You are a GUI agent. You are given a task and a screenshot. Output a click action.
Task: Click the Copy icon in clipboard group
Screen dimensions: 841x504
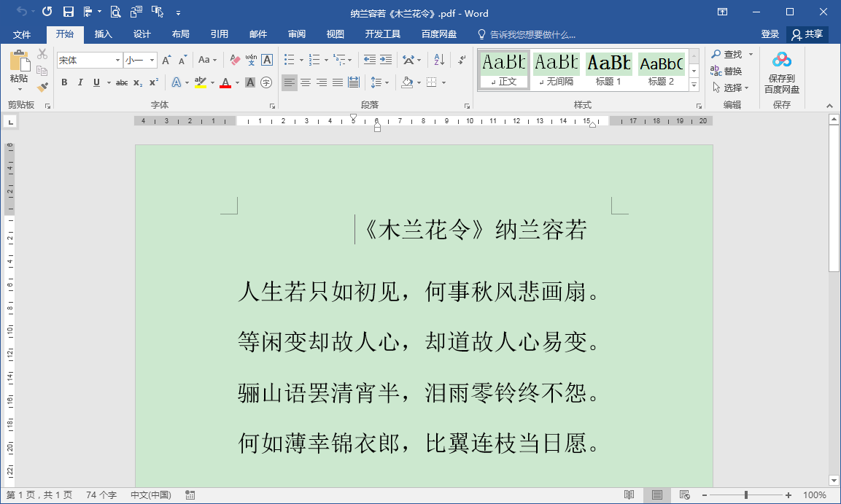[x=42, y=70]
